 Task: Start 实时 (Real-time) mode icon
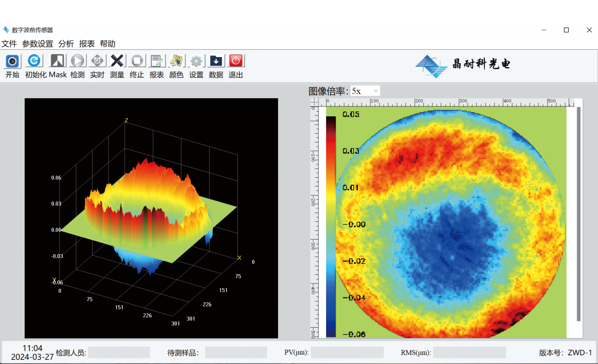pyautogui.click(x=97, y=61)
